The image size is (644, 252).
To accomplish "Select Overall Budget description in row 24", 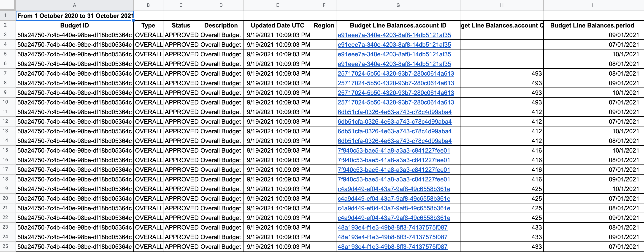I will [221, 237].
